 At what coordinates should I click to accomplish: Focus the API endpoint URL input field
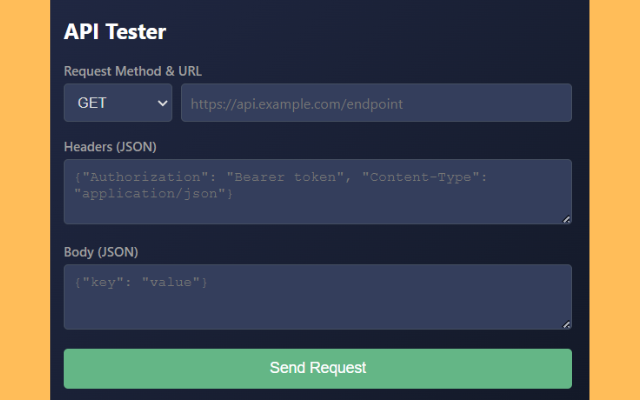coord(375,103)
